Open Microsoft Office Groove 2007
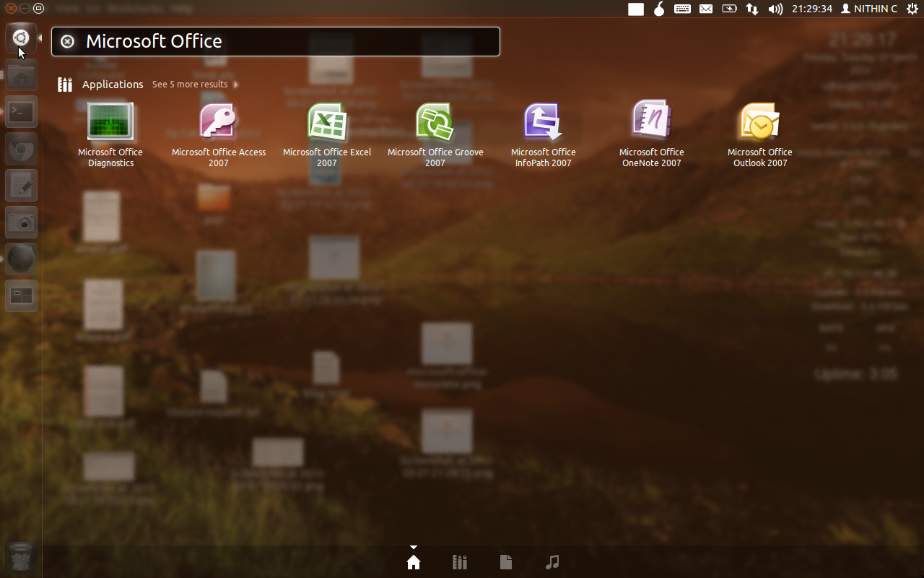The image size is (924, 578). click(x=435, y=135)
